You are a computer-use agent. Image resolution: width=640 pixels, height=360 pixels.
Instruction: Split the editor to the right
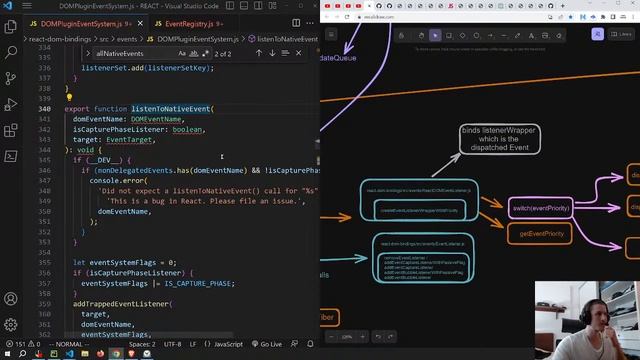296,23
